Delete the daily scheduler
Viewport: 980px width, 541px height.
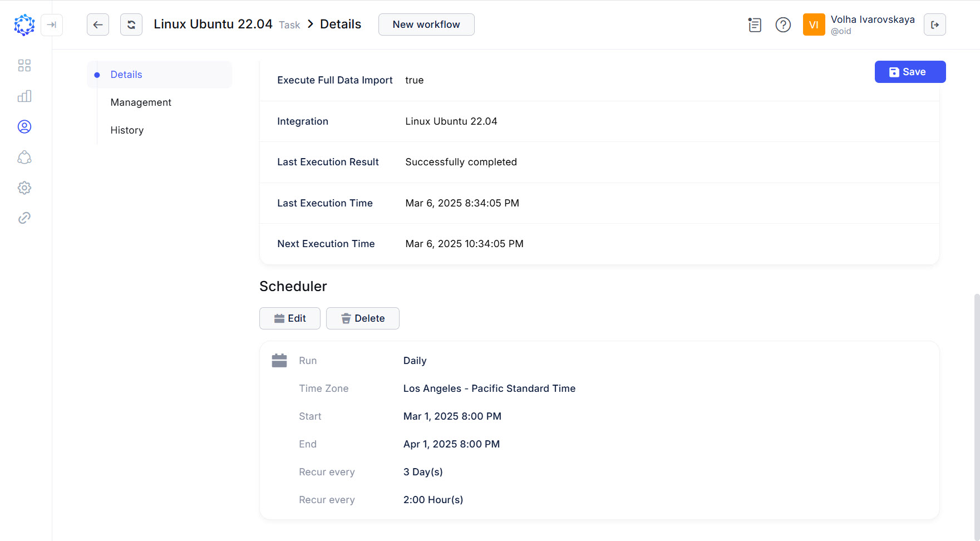362,318
